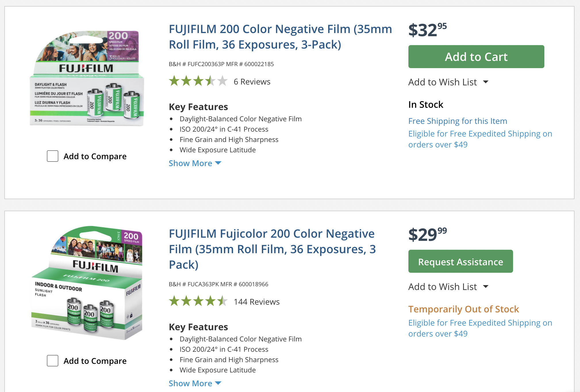The height and width of the screenshot is (392, 580).
Task: Expand Show More under Fujicolor 200 features
Action: click(x=195, y=383)
